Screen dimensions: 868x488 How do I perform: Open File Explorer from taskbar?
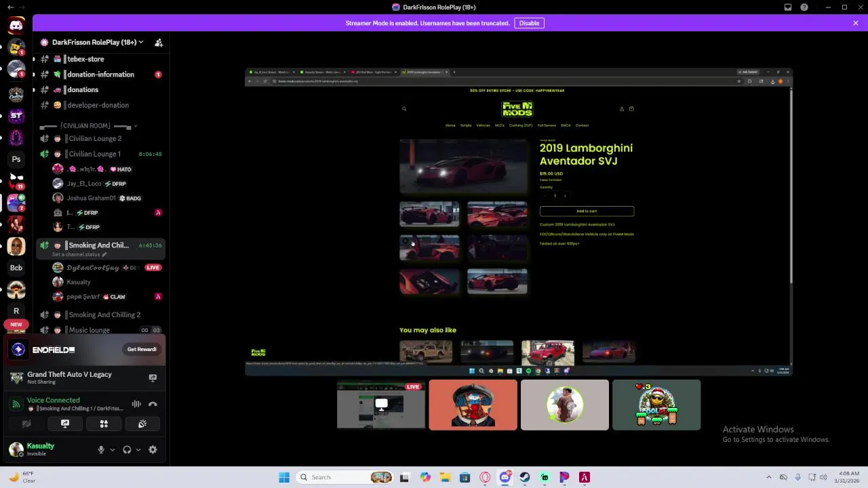pyautogui.click(x=445, y=477)
